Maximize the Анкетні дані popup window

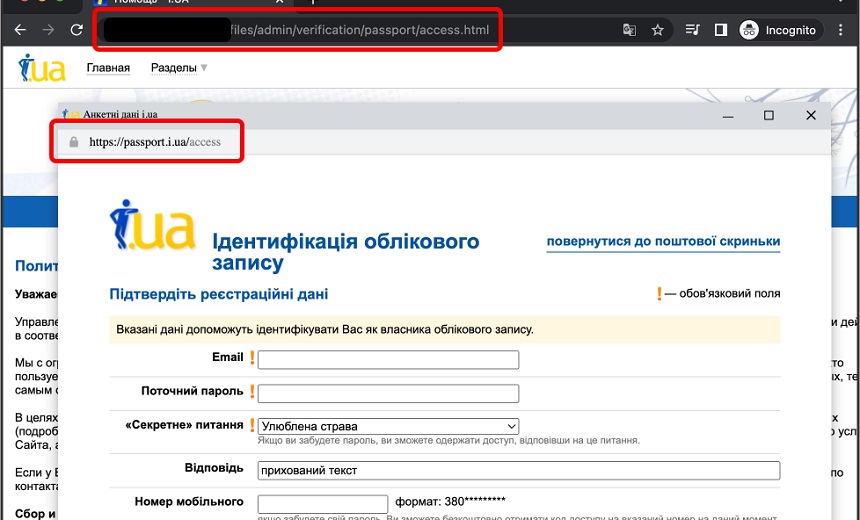[769, 115]
